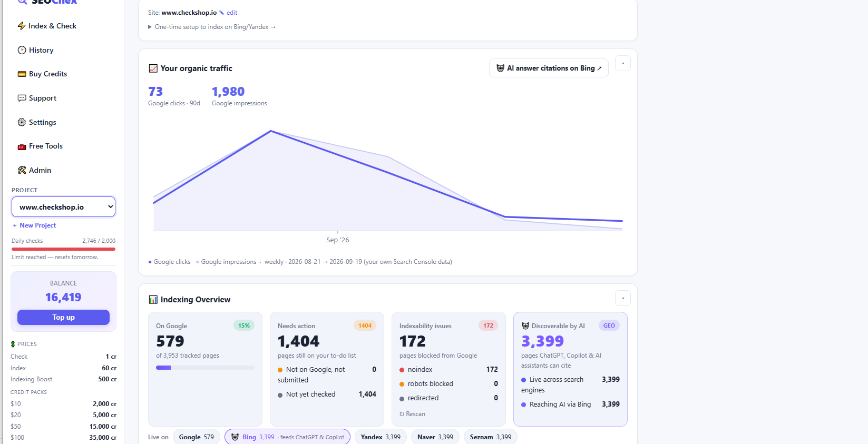Expand One-time setup to index on Bing/Yandex
The width and height of the screenshot is (868, 444).
212,27
